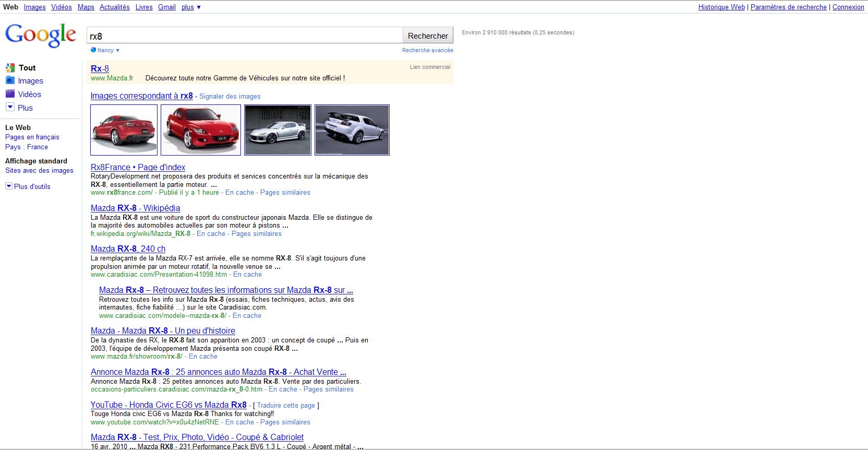Open Recherche avancée link

[427, 51]
